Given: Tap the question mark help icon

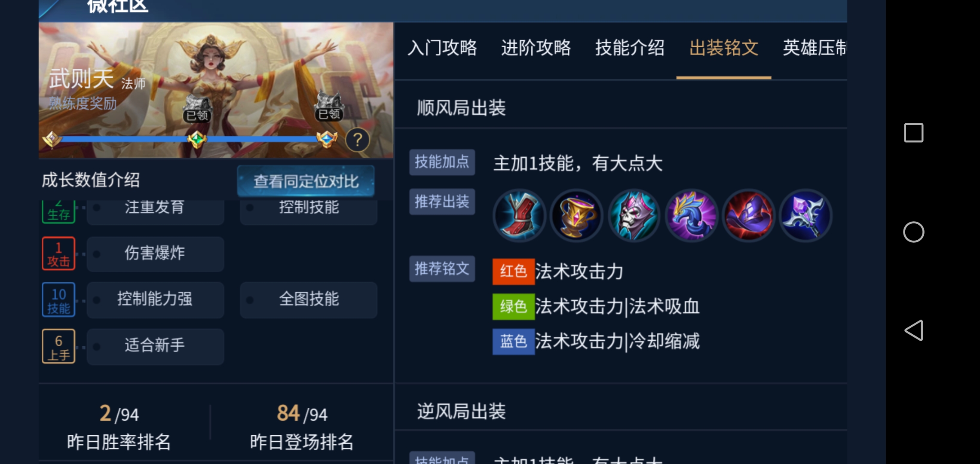Looking at the screenshot, I should [358, 140].
